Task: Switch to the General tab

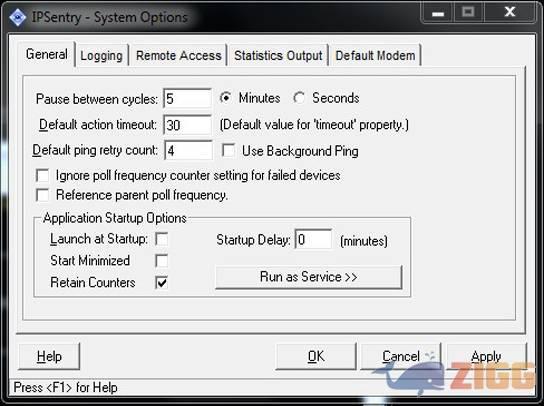Action: point(47,54)
